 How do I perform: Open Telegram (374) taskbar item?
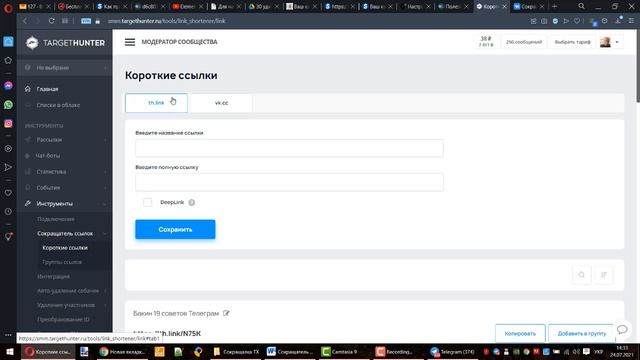453,351
